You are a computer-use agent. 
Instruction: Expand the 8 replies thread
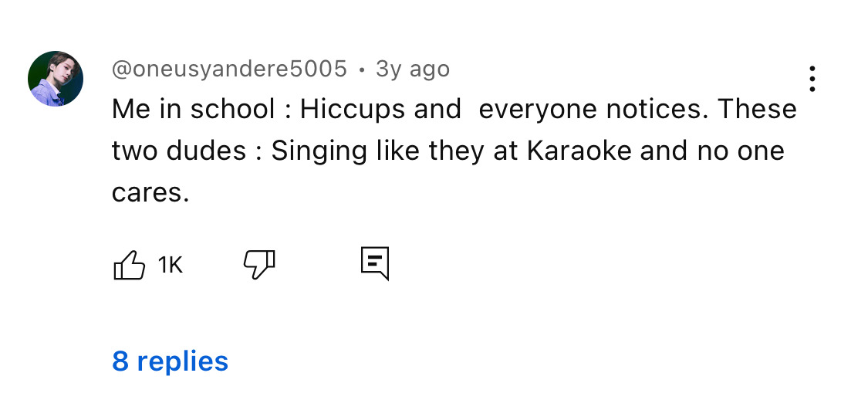pos(171,361)
